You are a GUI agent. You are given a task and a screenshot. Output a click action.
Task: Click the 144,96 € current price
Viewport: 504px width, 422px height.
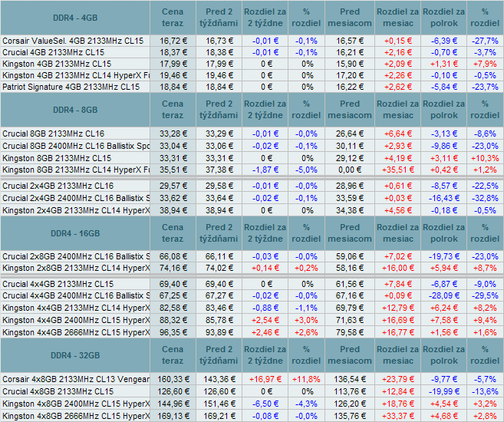[x=173, y=404]
